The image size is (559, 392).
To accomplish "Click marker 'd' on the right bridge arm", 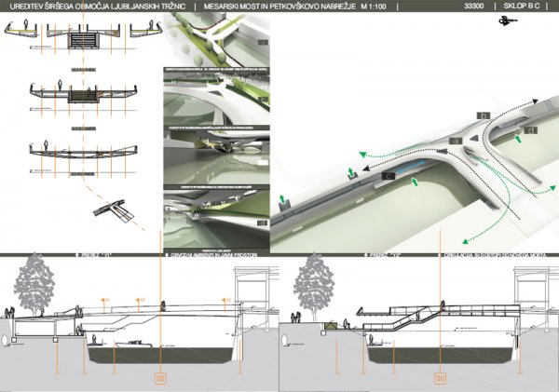I will pyautogui.click(x=530, y=131).
